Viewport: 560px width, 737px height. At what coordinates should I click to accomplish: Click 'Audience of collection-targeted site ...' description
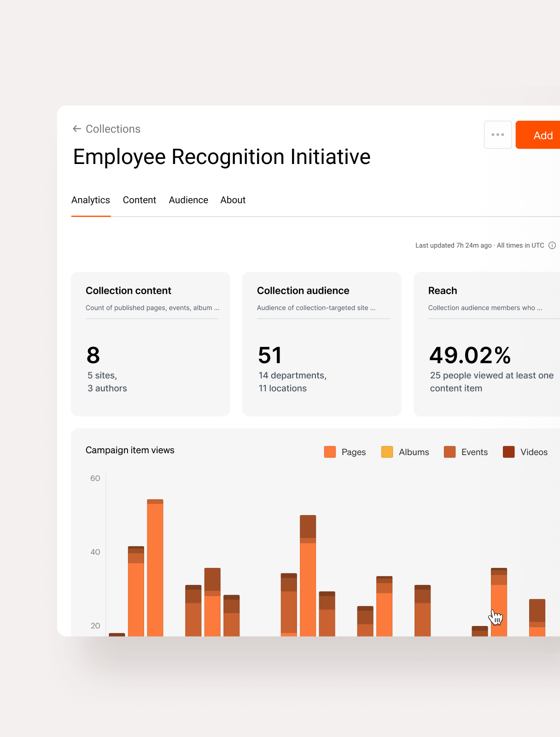click(x=316, y=308)
